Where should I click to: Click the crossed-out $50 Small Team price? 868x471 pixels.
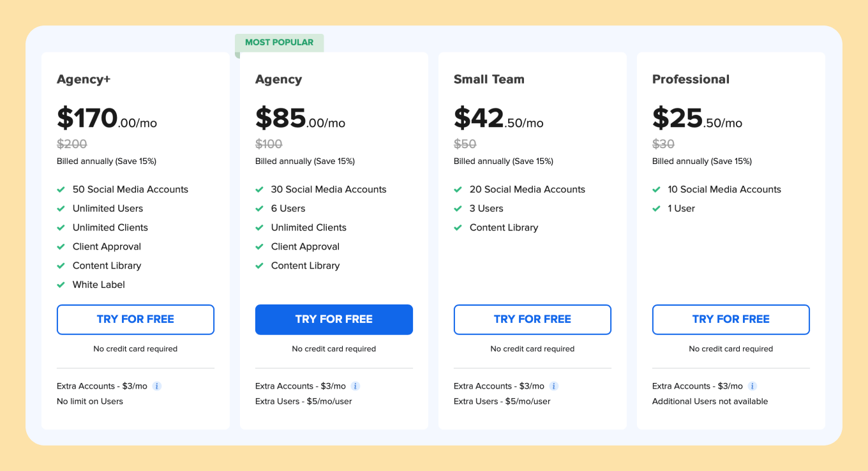coord(465,144)
